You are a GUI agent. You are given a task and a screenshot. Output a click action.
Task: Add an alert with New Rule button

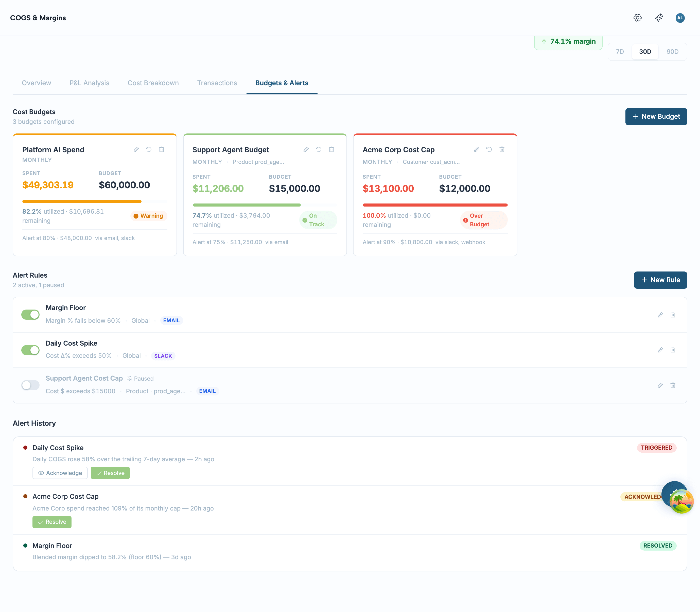tap(660, 280)
